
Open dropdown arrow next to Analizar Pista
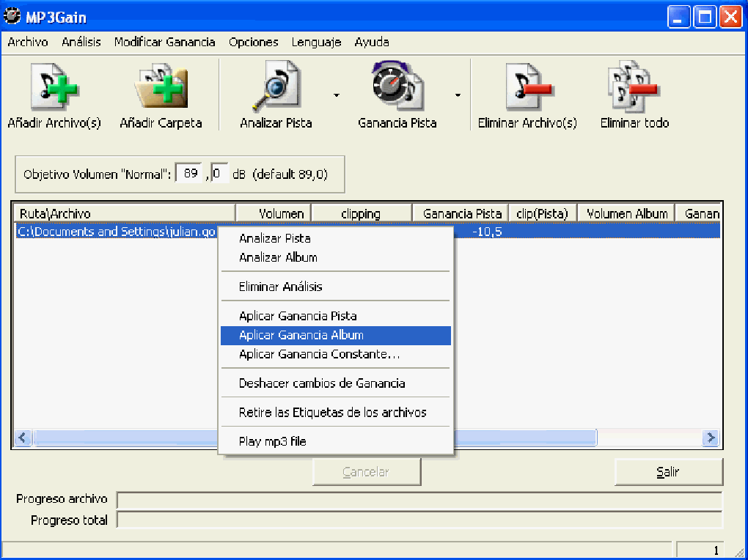337,95
